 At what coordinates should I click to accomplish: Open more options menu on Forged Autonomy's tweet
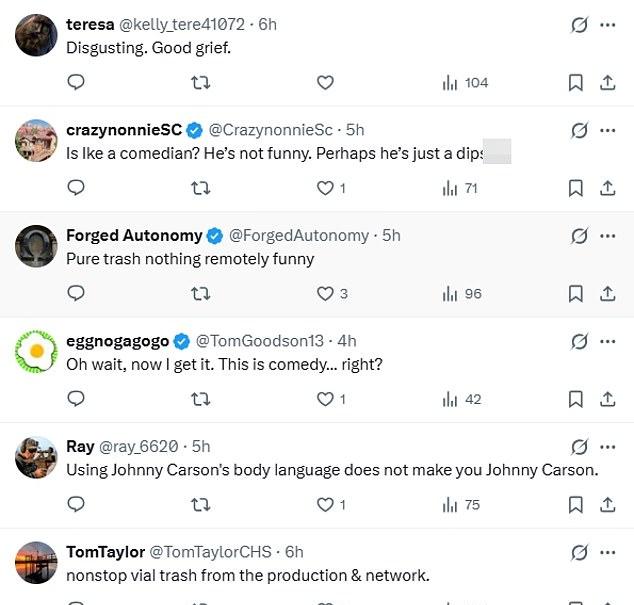[x=608, y=236]
